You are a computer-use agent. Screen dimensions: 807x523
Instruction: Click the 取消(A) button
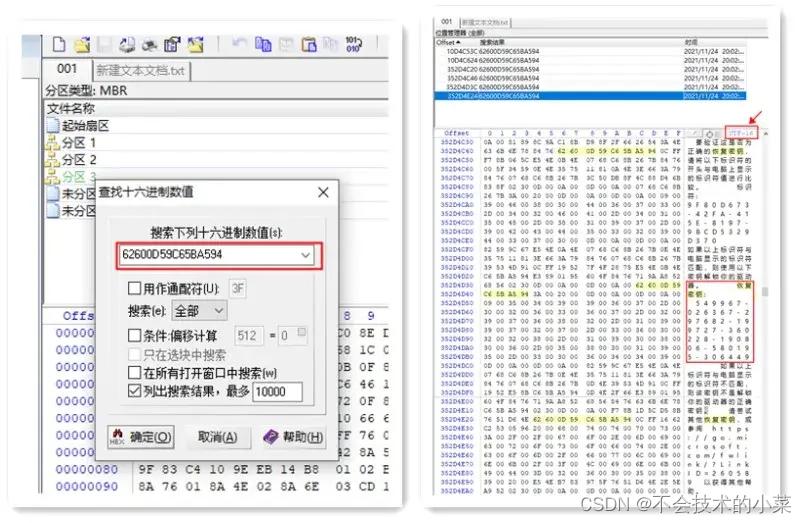click(x=217, y=437)
